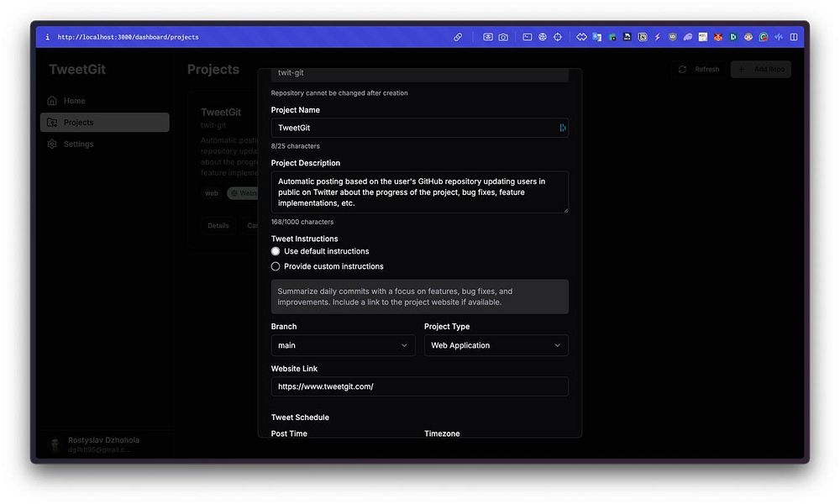Click the browser URL address text

[x=128, y=37]
